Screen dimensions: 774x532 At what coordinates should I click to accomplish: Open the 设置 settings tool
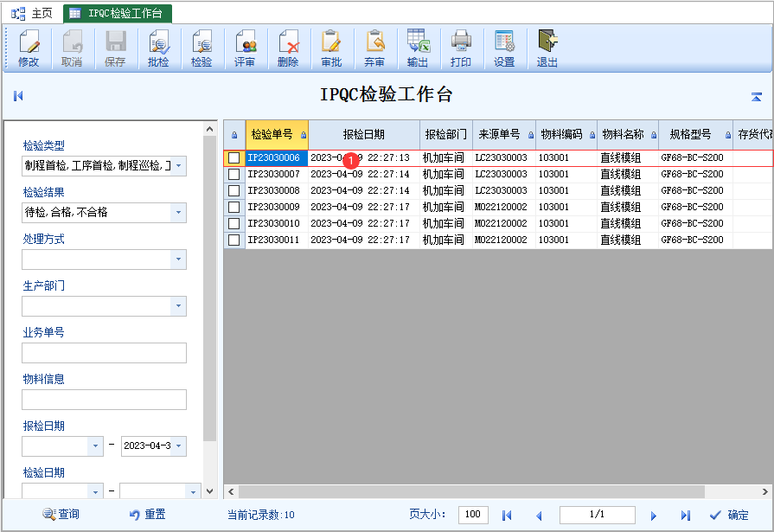[504, 48]
